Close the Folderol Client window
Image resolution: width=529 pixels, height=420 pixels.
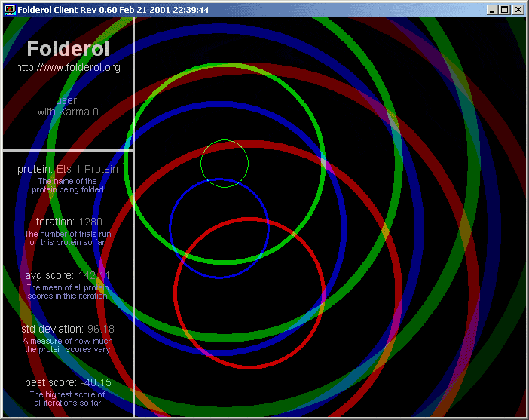(x=518, y=10)
